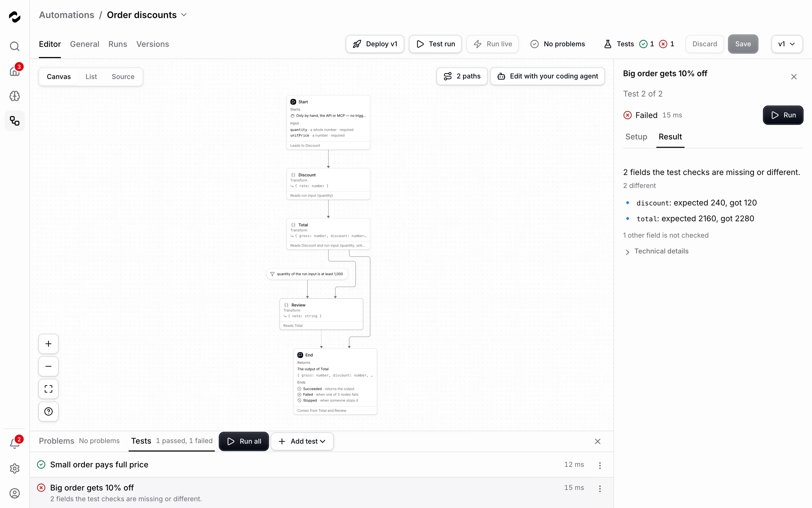
Task: Open canvas help question mark button
Action: click(x=49, y=411)
